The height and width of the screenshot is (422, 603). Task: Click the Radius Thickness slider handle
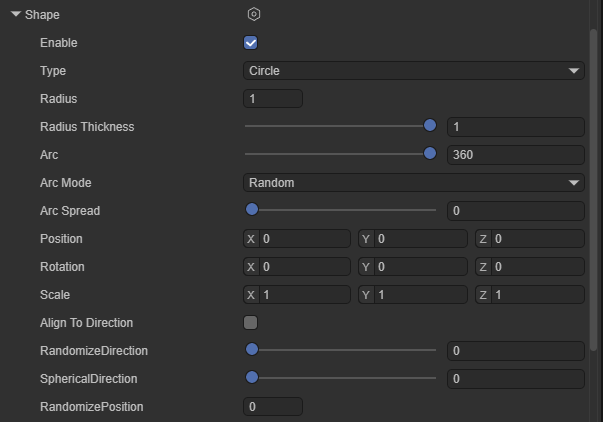click(430, 126)
